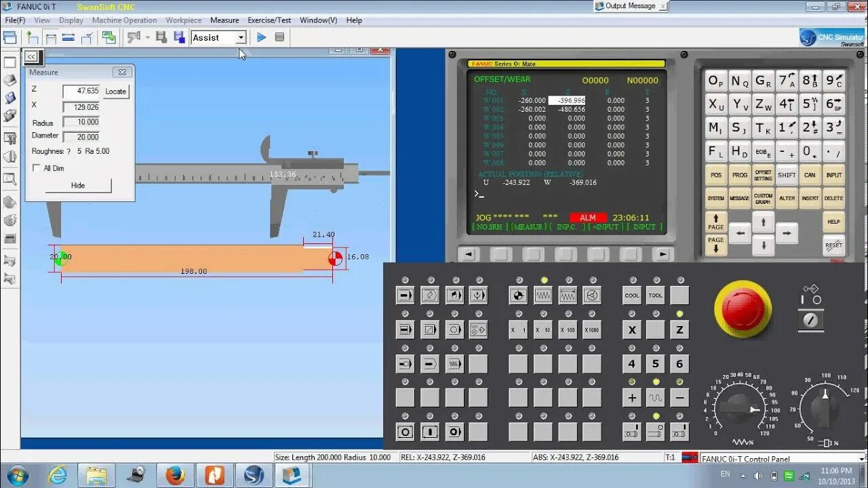Open the Measure menu

[x=224, y=20]
